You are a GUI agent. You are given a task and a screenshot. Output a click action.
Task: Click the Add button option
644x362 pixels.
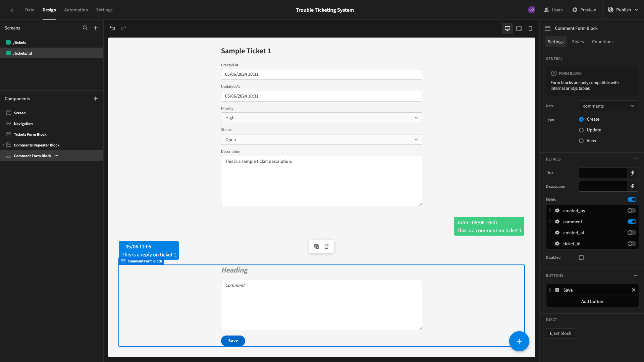tap(592, 302)
